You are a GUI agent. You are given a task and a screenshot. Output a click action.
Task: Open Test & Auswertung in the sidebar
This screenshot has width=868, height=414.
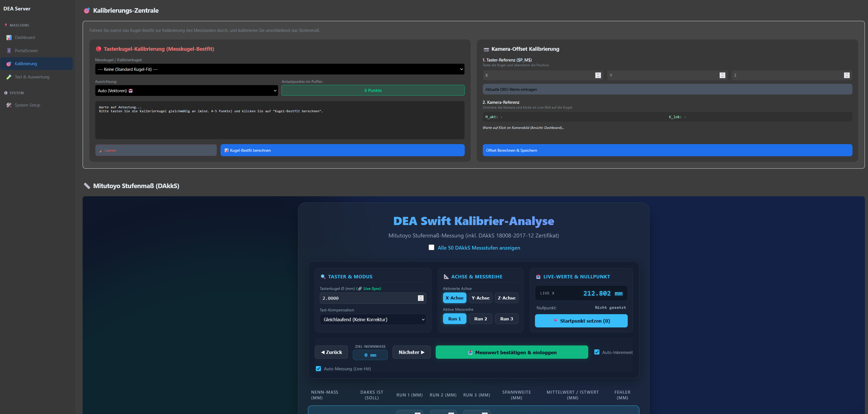pos(36,77)
